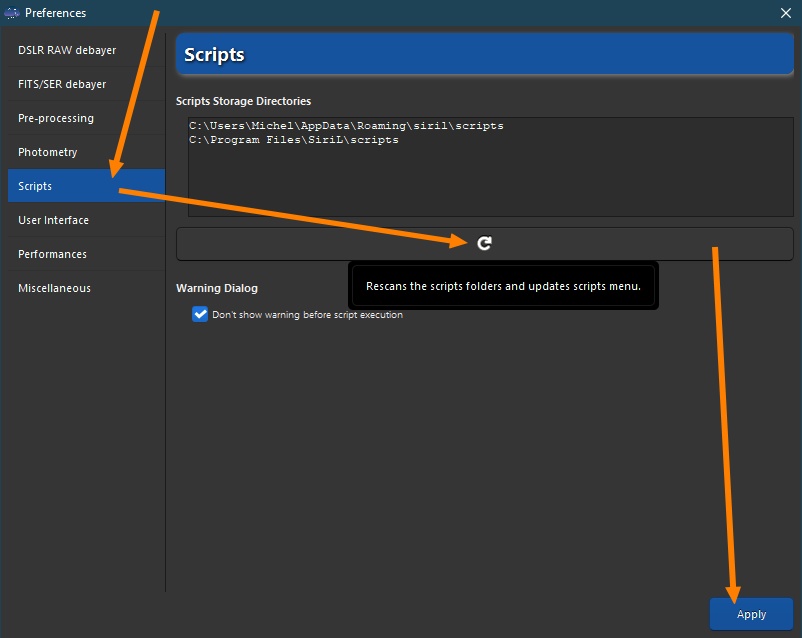Click the Scripts blue header banner
Image resolution: width=802 pixels, height=638 pixels.
click(484, 55)
